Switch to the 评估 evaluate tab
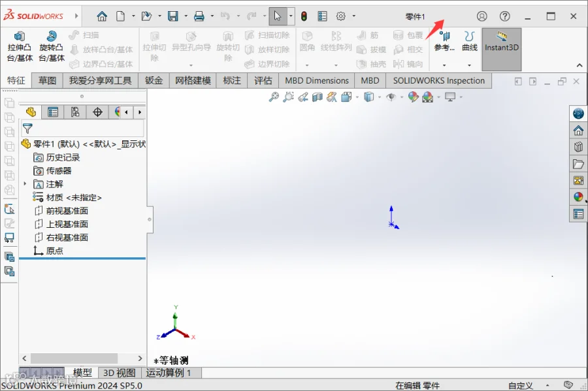 coord(263,80)
